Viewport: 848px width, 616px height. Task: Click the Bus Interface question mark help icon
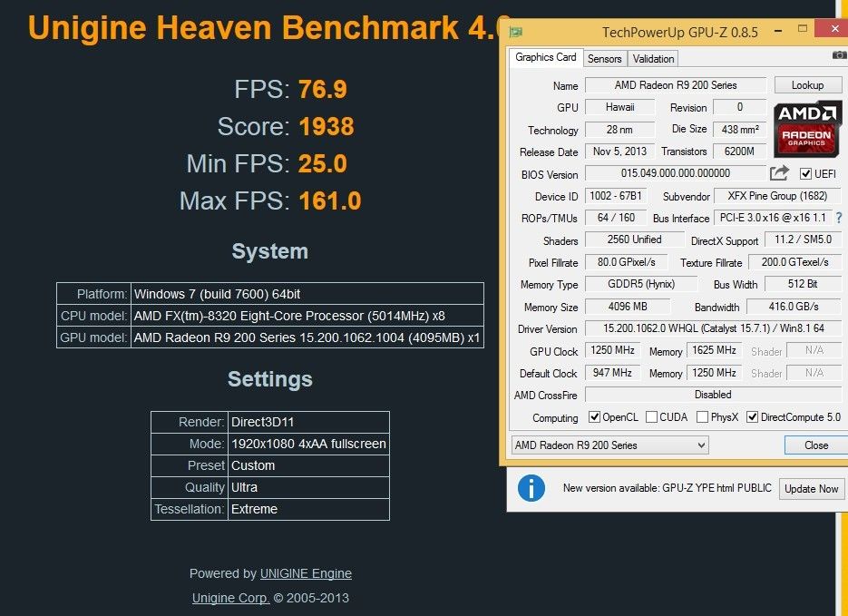click(839, 218)
